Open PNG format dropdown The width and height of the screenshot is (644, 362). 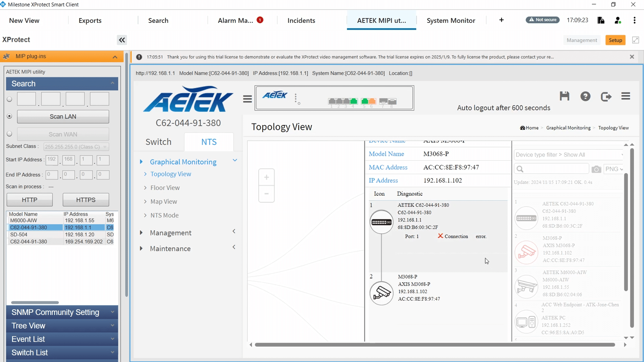[x=614, y=169]
